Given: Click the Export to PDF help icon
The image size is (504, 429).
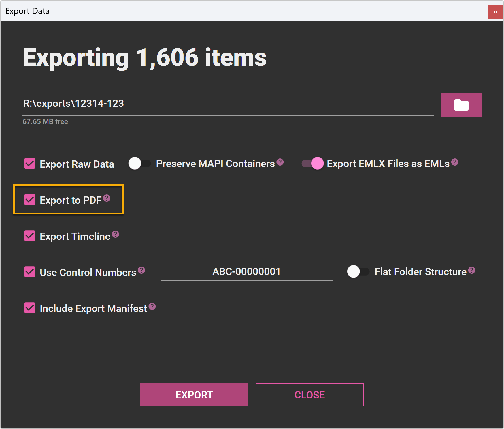Looking at the screenshot, I should tap(107, 198).
